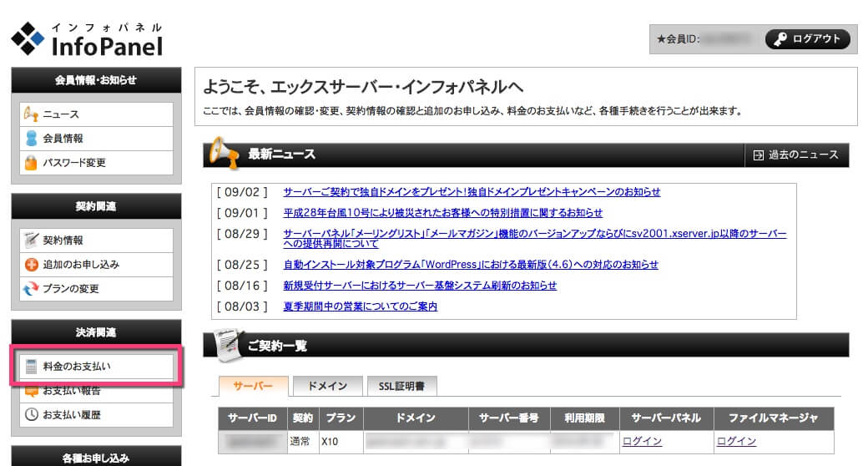Image resolution: width=868 pixels, height=466 pixels.
Task: Open the 08/25 WordPress 4.6 news link
Action: pyautogui.click(x=471, y=264)
